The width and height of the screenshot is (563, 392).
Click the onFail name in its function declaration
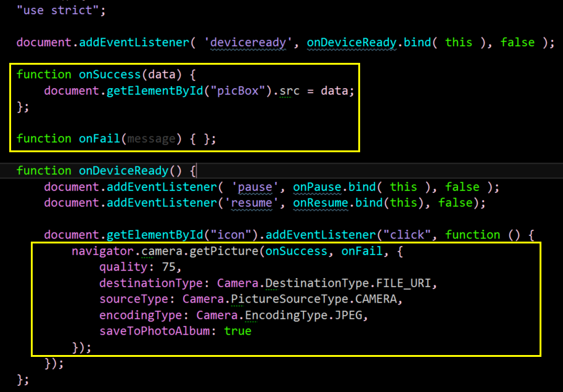coord(99,139)
